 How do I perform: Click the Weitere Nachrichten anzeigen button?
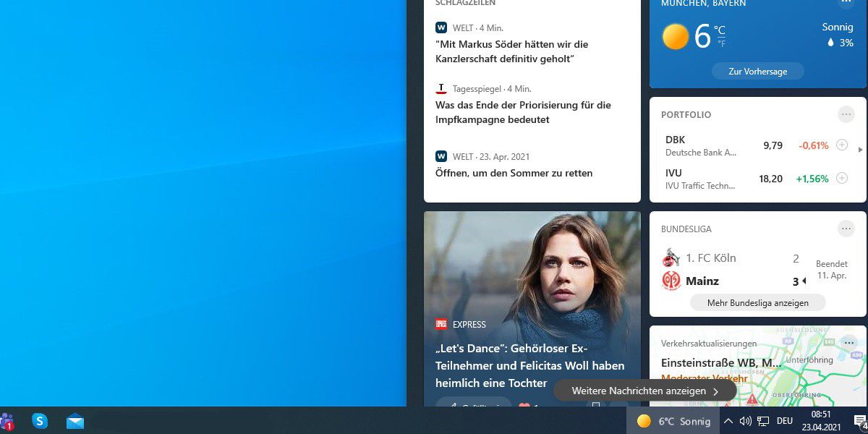pos(644,391)
